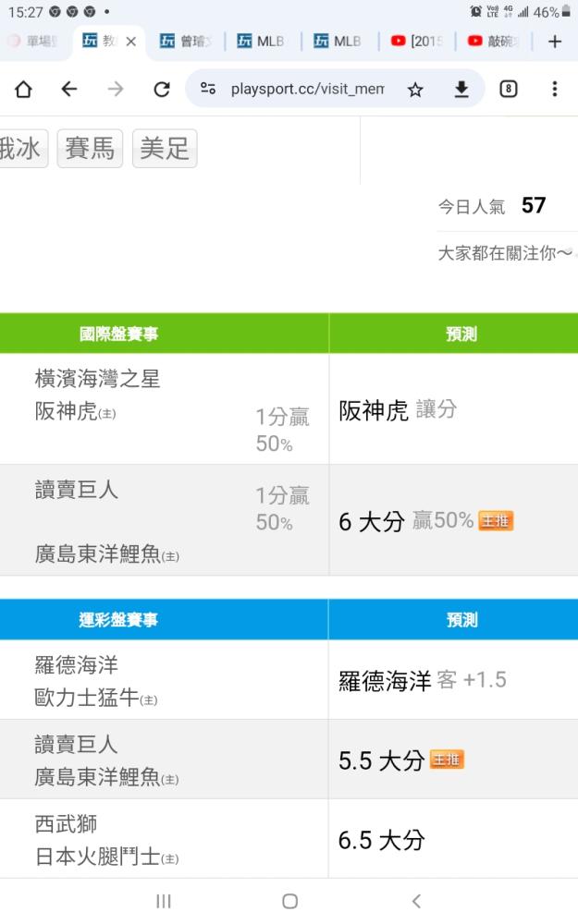Open Chrome's three-dot menu
The height and width of the screenshot is (924, 578).
pyautogui.click(x=554, y=89)
